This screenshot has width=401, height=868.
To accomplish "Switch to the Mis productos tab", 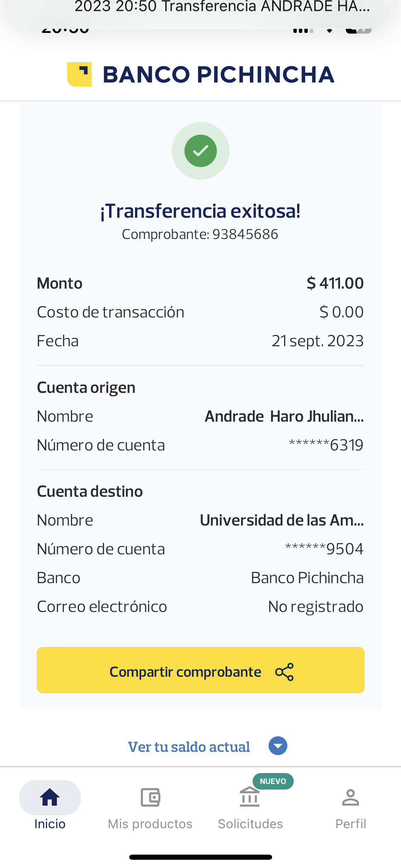I will 150,823.
